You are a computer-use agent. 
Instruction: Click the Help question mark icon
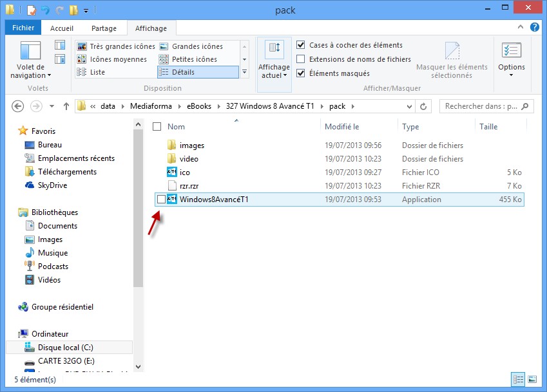pos(534,28)
